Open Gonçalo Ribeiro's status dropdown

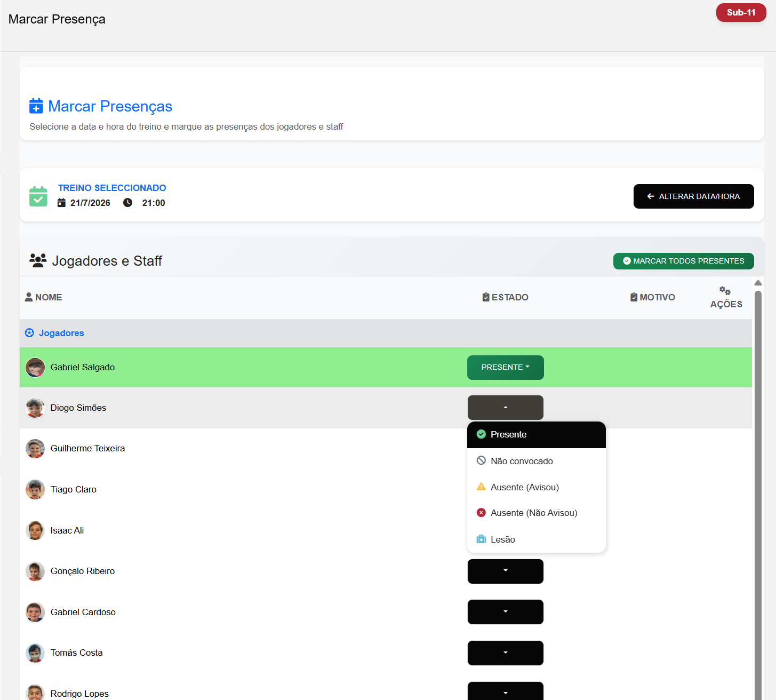(x=506, y=571)
